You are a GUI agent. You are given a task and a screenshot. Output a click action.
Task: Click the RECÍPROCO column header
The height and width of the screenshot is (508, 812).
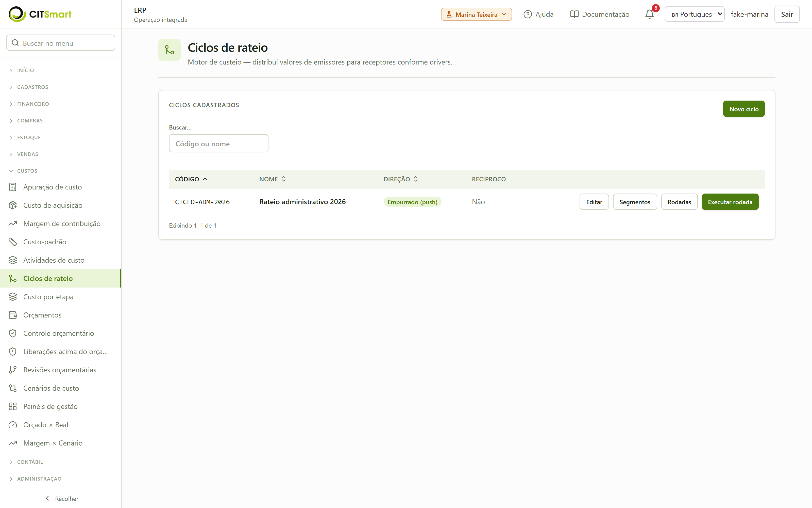coord(488,179)
